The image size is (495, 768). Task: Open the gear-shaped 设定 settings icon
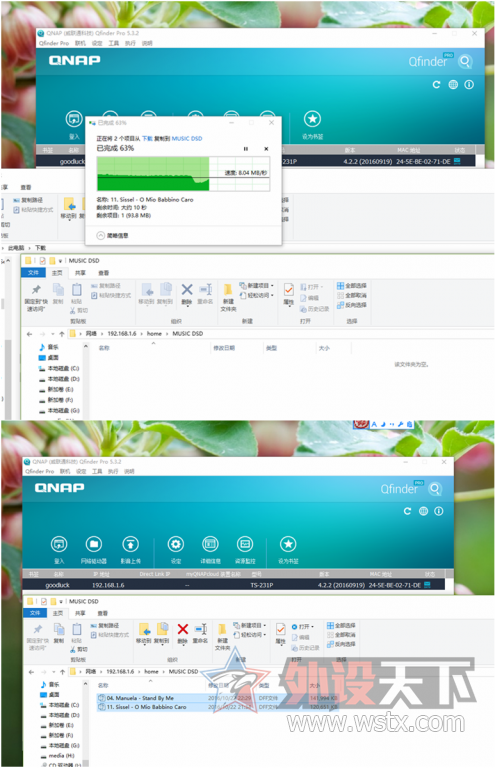(176, 544)
